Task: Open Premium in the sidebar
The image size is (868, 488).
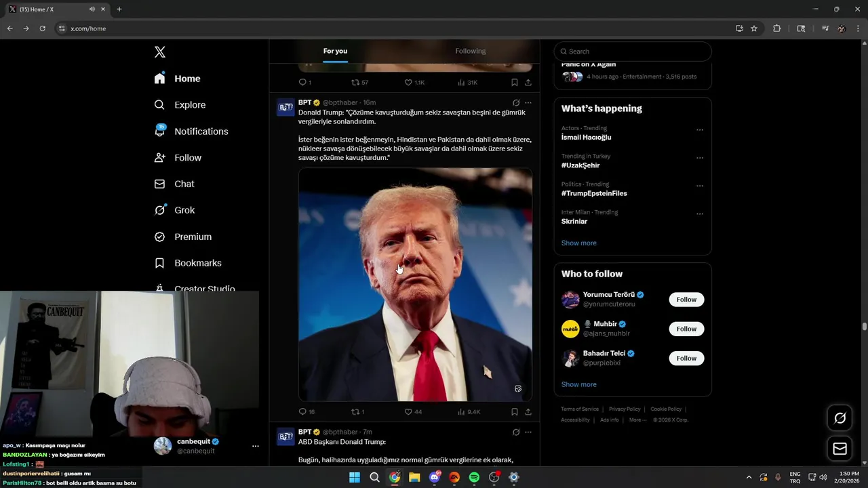Action: coord(183,237)
